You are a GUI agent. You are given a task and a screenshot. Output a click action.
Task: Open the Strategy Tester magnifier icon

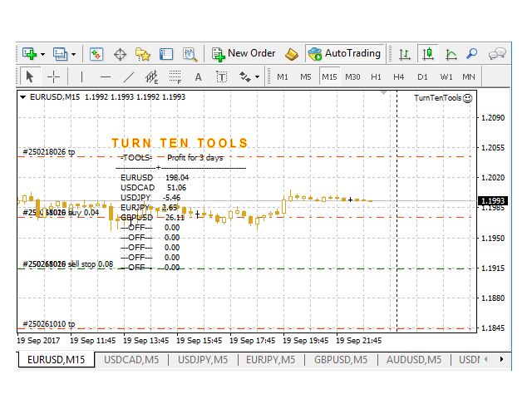click(x=190, y=54)
